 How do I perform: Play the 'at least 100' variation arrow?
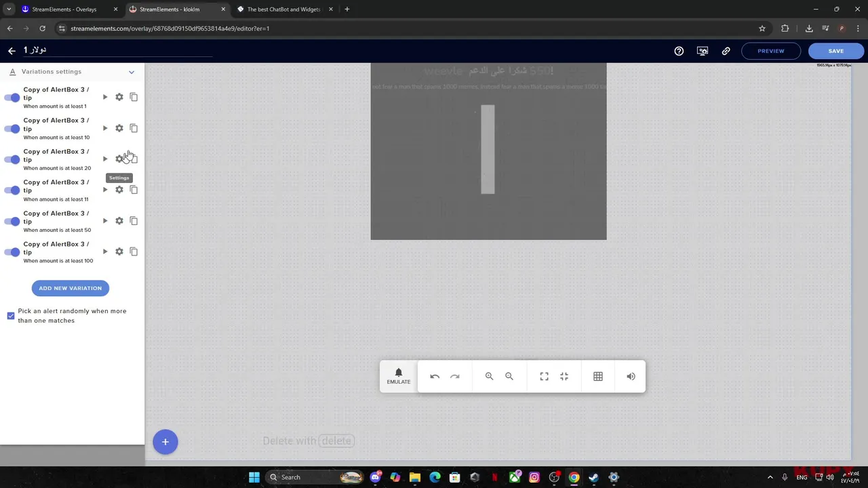[105, 251]
